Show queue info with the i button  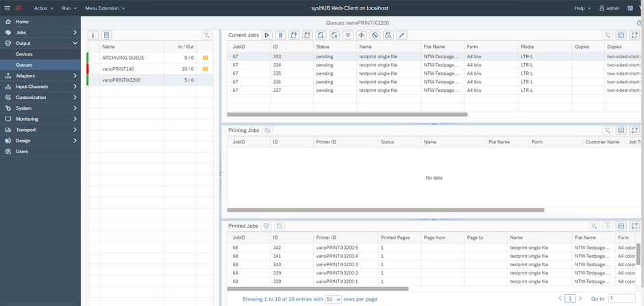pyautogui.click(x=92, y=36)
